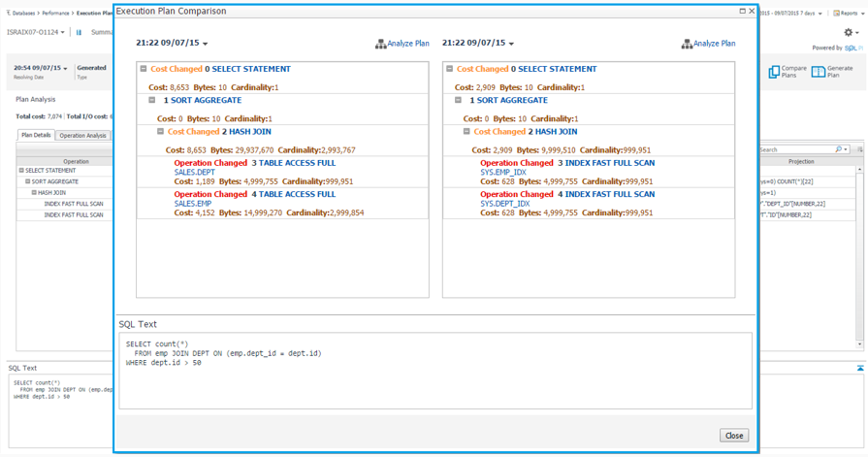This screenshot has height=457, width=868.
Task: Click Analyze Plan icon in right plan
Action: click(687, 44)
